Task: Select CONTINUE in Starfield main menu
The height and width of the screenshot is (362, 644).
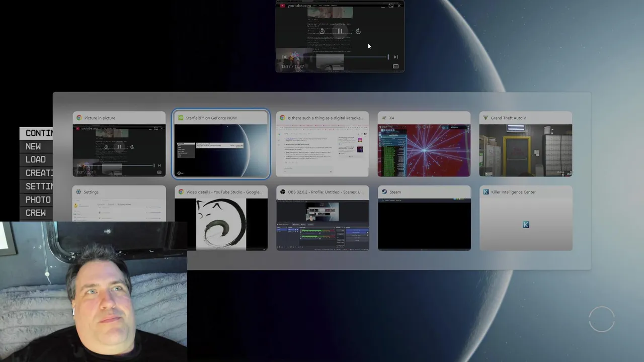Action: [36, 133]
